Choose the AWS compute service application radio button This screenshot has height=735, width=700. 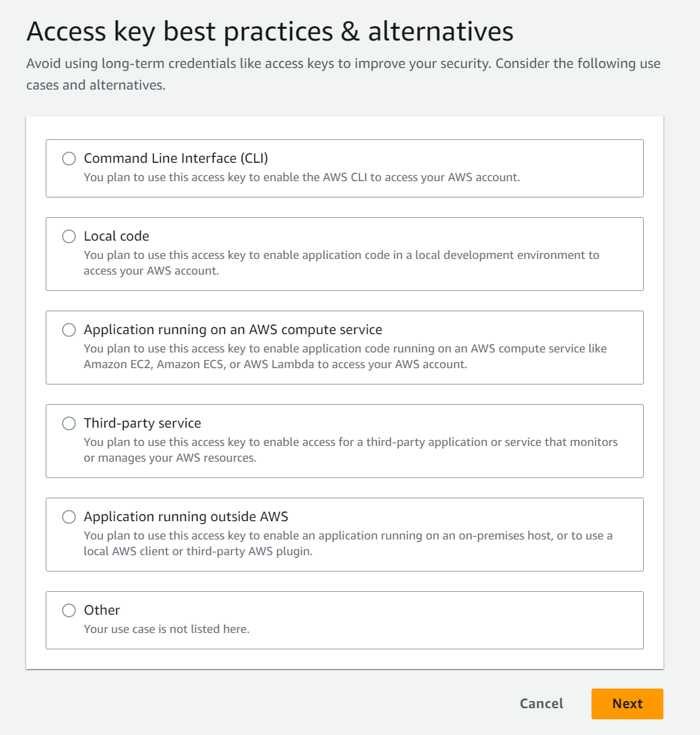69,330
